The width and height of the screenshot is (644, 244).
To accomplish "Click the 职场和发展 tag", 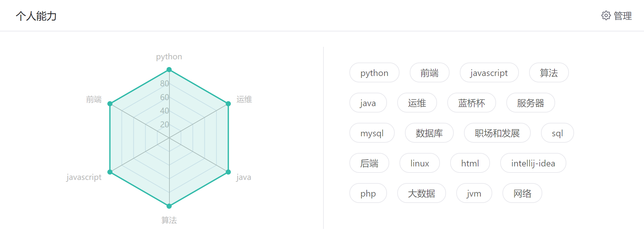I will (x=497, y=133).
